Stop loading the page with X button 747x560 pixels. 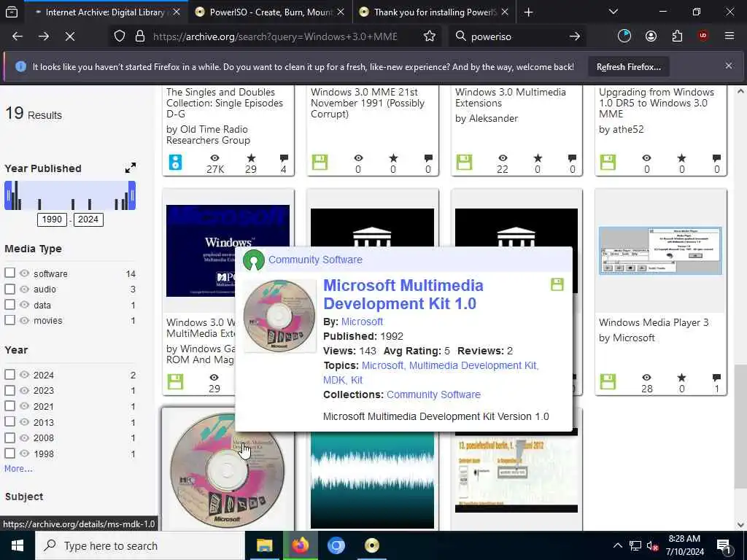click(69, 36)
